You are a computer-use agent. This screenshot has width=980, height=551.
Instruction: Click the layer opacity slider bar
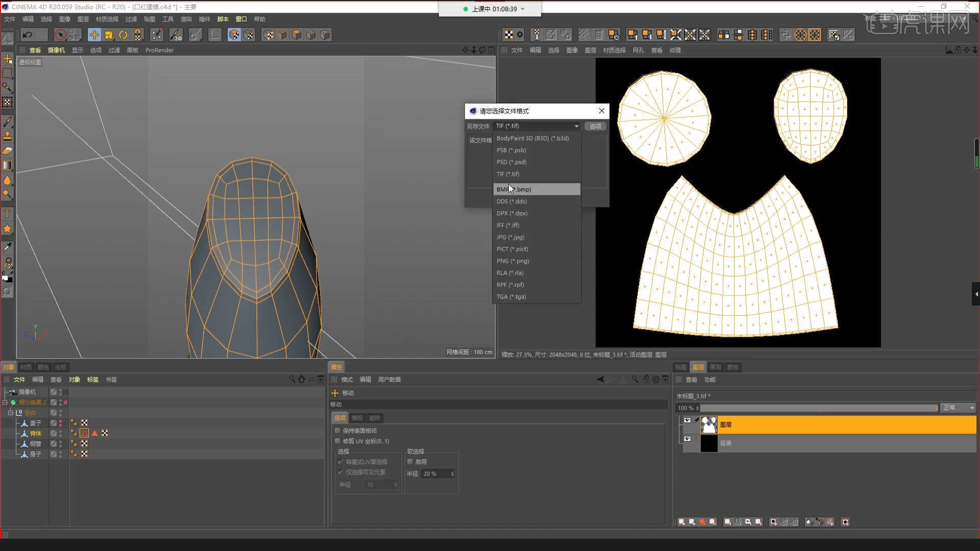point(818,408)
